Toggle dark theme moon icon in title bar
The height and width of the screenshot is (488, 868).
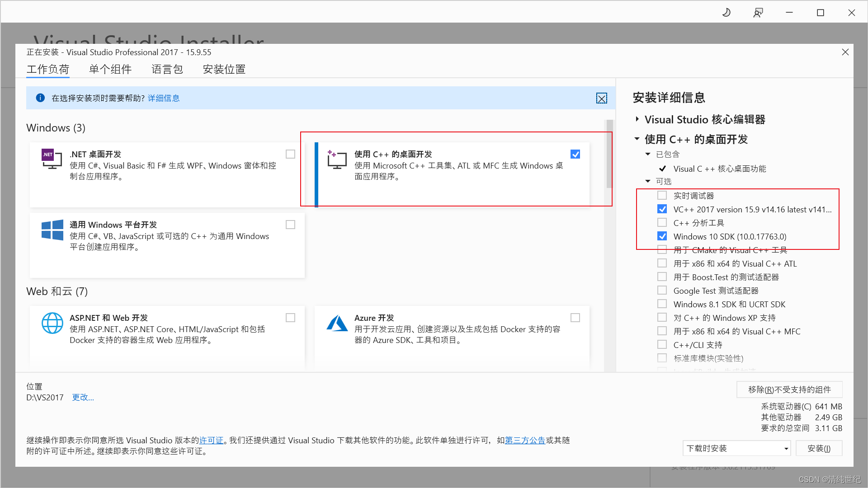pos(726,13)
